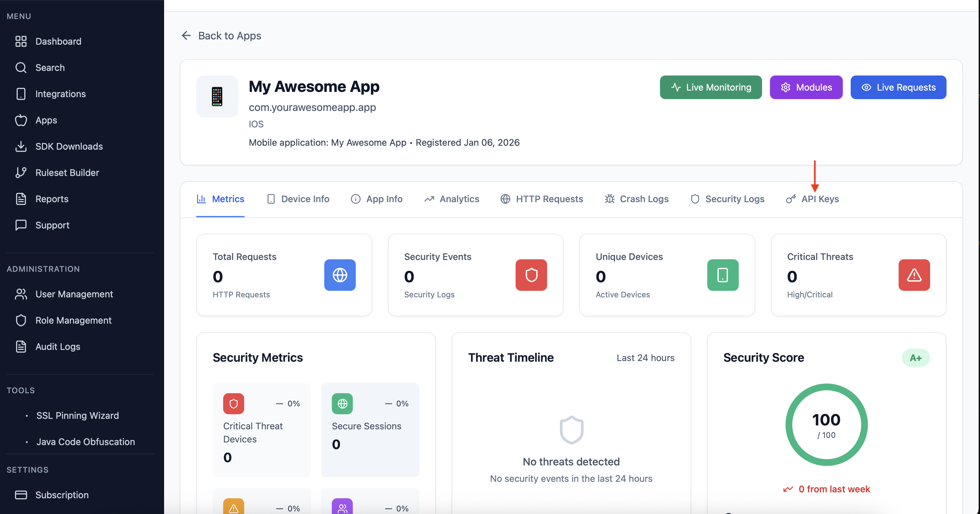Open Role Management shield icon

(21, 320)
